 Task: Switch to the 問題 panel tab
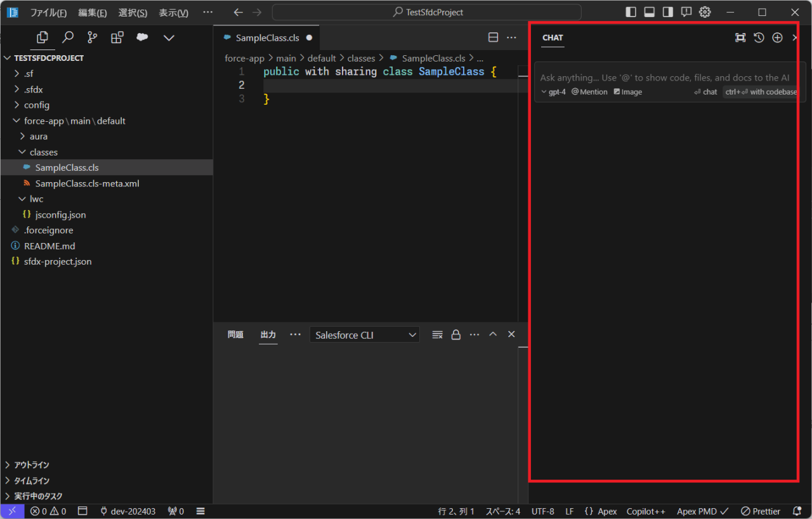click(x=235, y=334)
